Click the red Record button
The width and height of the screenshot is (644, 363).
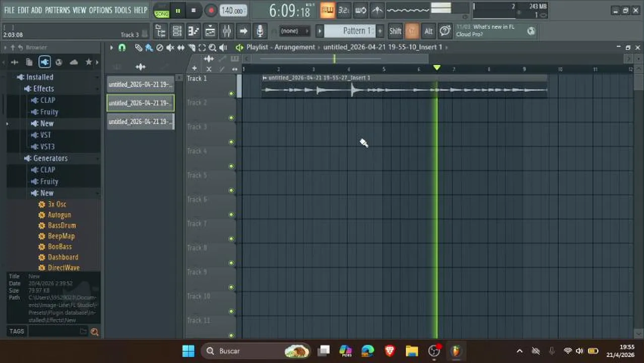tap(211, 11)
